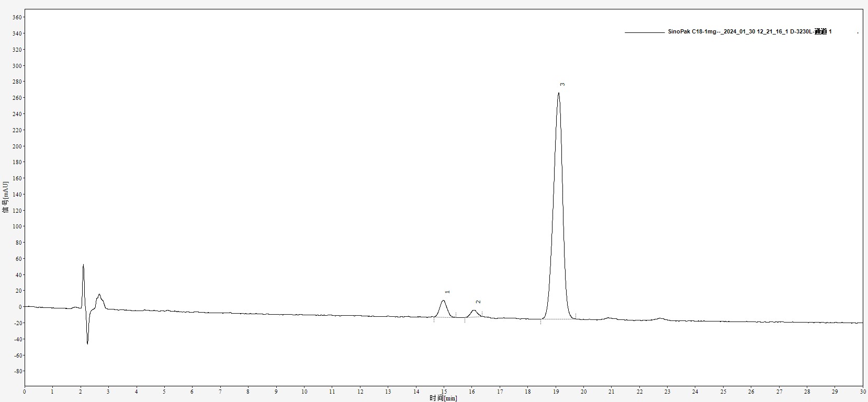Click the 200 tick label on y-axis

[x=17, y=146]
